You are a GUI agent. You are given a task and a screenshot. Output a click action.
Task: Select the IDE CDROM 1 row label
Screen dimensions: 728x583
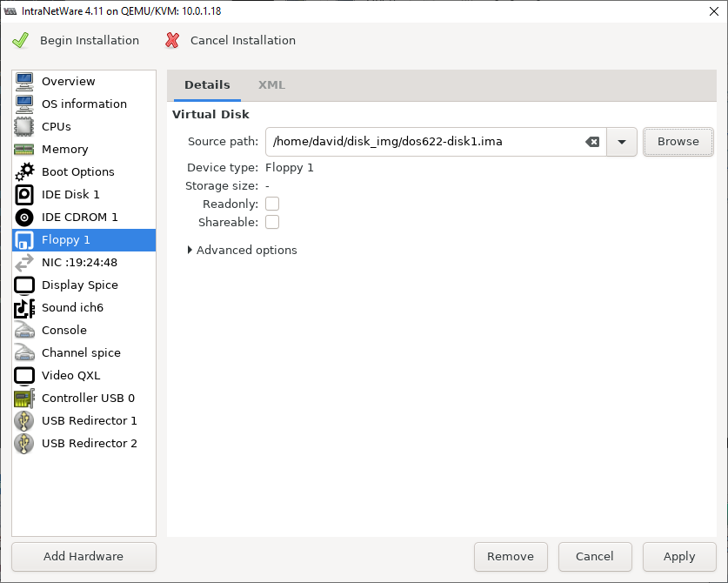(80, 218)
